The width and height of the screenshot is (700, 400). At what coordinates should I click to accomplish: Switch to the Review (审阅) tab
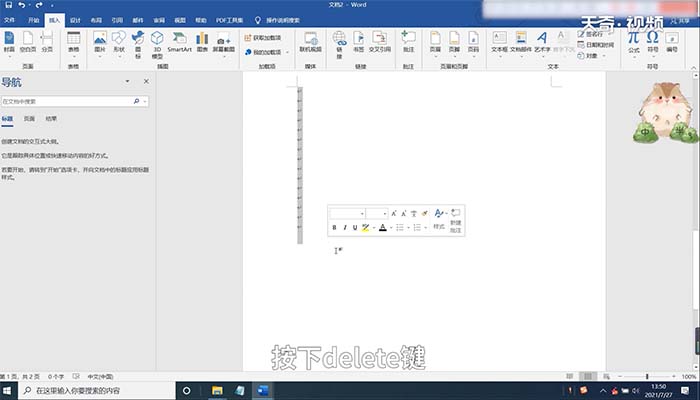(x=159, y=20)
